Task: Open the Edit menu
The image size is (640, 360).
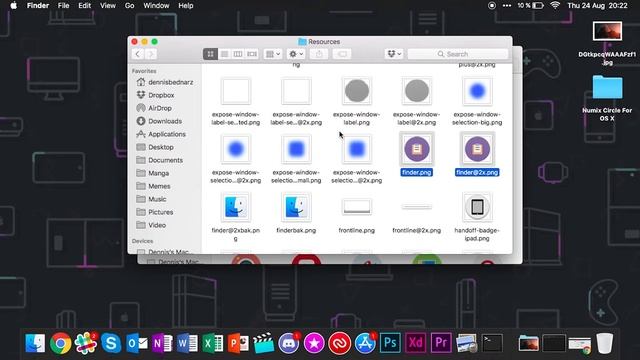Action: [84, 6]
